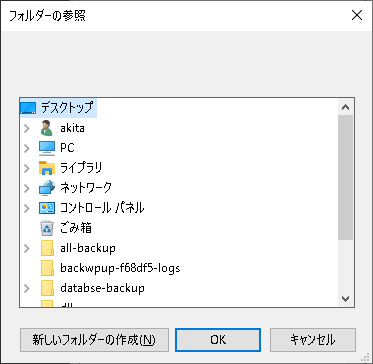373x364 pixels.
Task: Click the コントロール パネル control panel icon
Action: click(x=47, y=208)
